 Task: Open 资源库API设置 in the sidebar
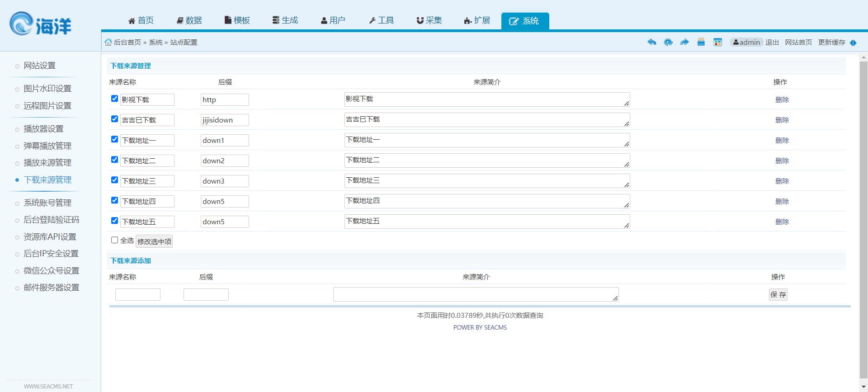click(x=50, y=237)
